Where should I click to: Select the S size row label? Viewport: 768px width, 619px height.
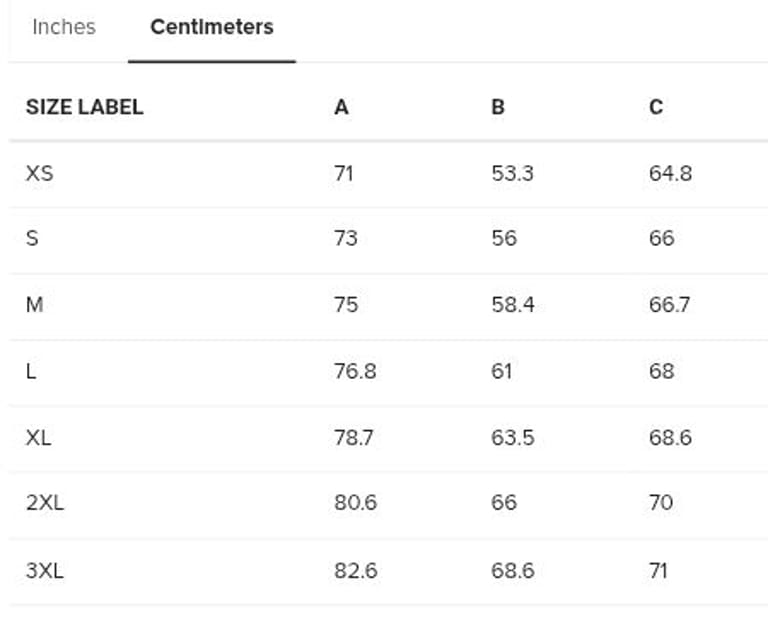click(32, 239)
